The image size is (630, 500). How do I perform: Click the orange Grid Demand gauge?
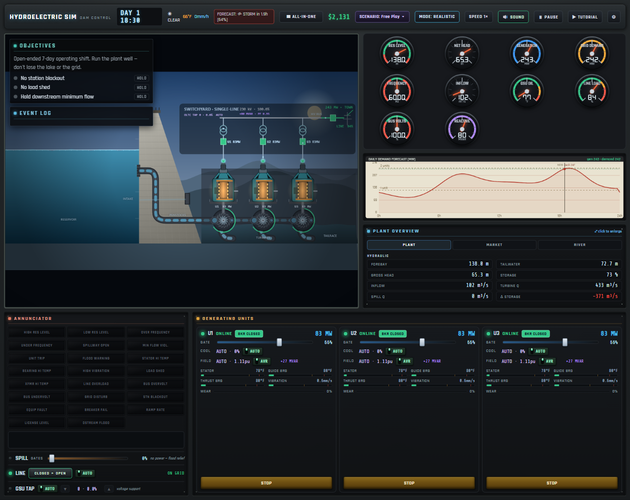tap(592, 53)
